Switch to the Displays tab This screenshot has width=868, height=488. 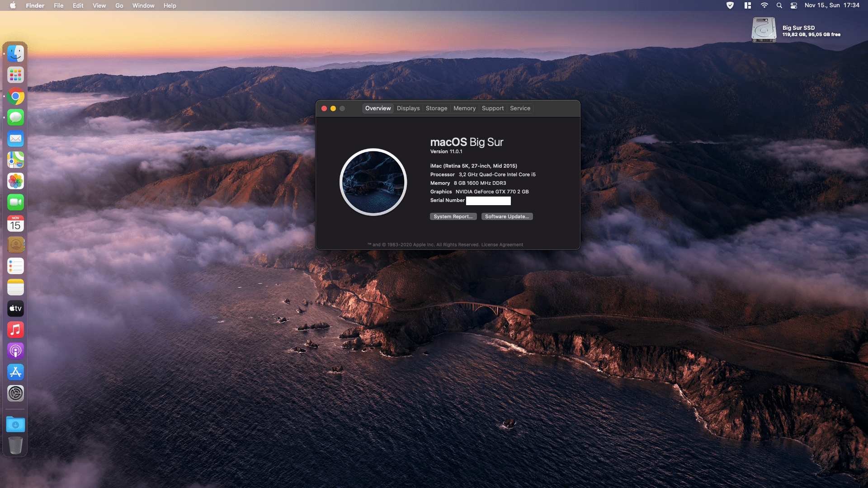tap(408, 108)
